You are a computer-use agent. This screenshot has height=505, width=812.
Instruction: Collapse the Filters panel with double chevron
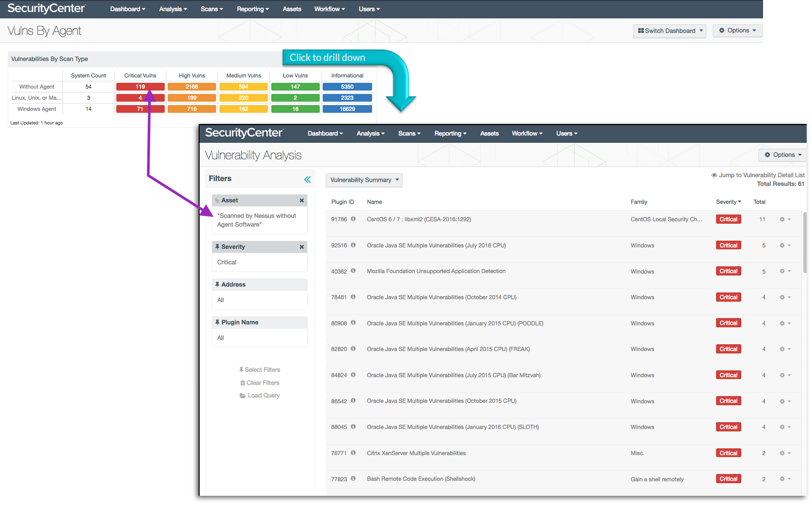[307, 180]
